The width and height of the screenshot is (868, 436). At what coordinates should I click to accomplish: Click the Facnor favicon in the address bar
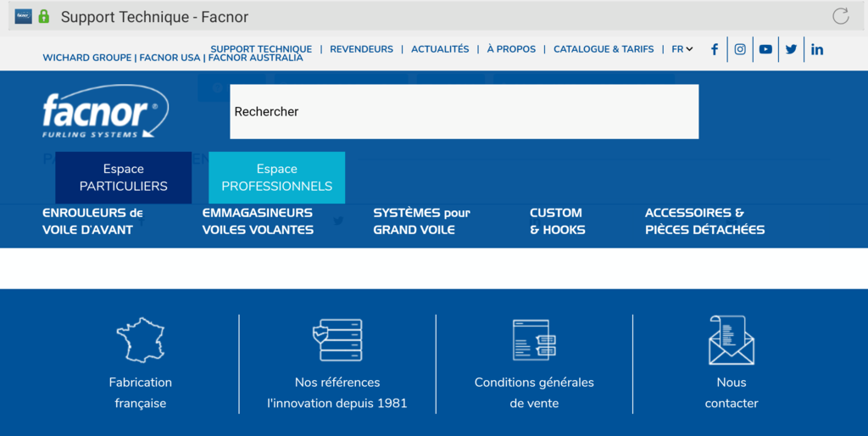[x=23, y=16]
